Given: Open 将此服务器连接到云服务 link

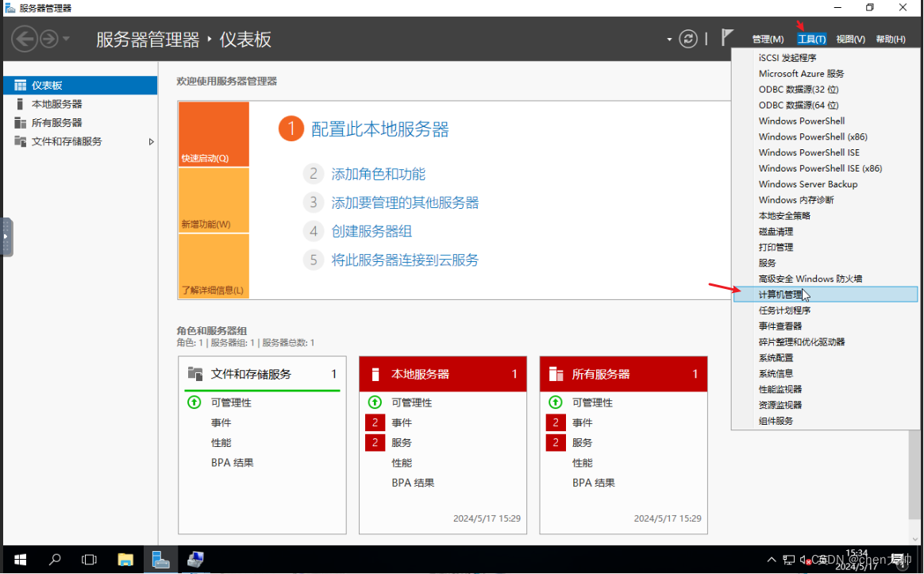Looking at the screenshot, I should pyautogui.click(x=405, y=260).
